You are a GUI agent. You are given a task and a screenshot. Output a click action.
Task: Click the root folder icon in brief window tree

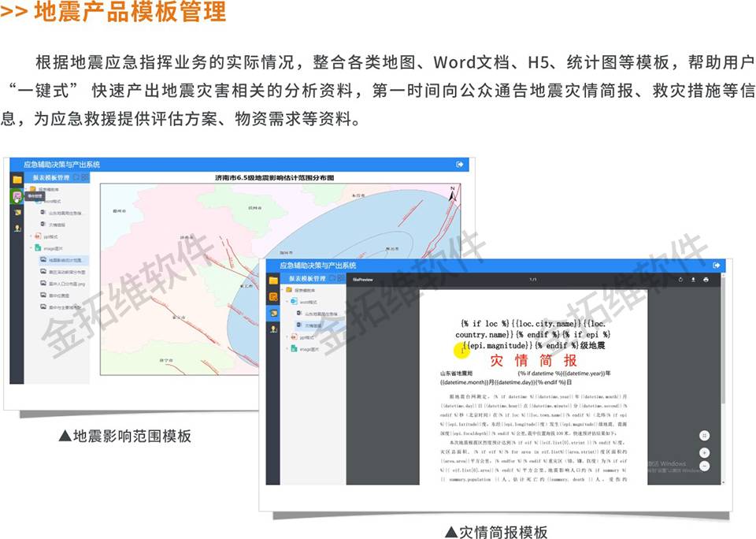coord(289,290)
